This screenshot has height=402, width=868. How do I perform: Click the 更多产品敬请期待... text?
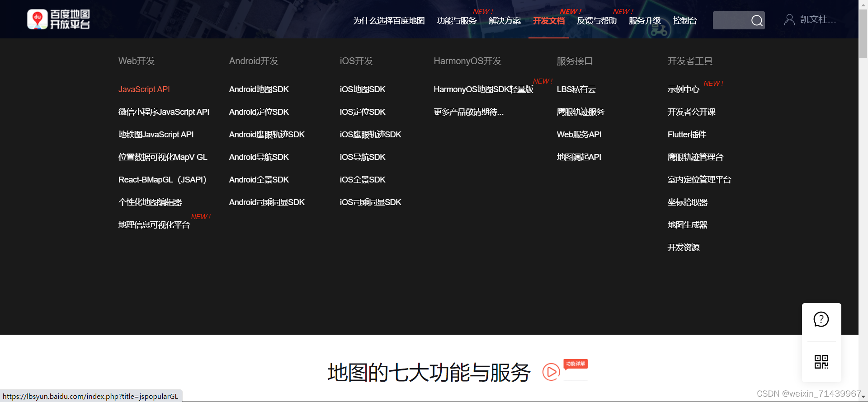point(468,112)
